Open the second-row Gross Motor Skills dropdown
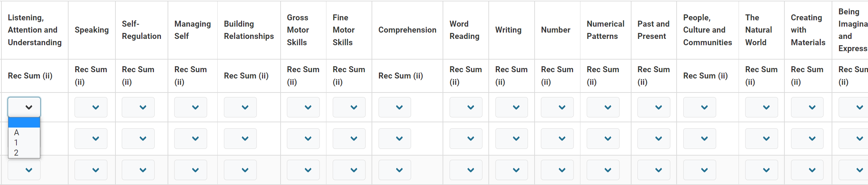Image resolution: width=868 pixels, height=185 pixels. click(x=303, y=138)
